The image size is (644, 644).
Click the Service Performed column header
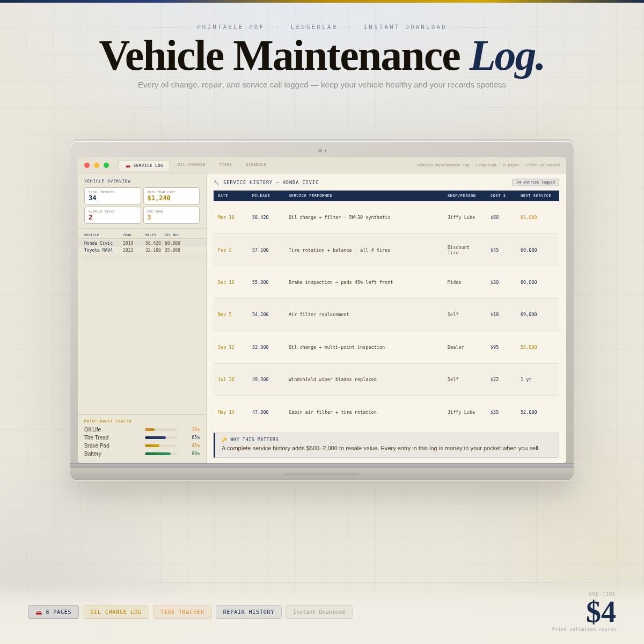click(310, 196)
